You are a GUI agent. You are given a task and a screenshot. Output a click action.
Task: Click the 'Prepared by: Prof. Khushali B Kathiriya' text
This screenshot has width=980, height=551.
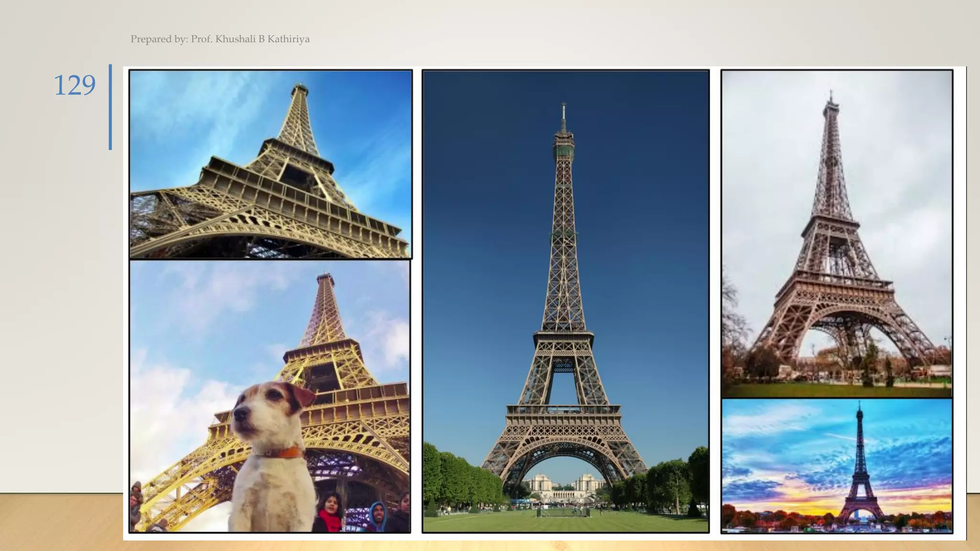(x=220, y=39)
